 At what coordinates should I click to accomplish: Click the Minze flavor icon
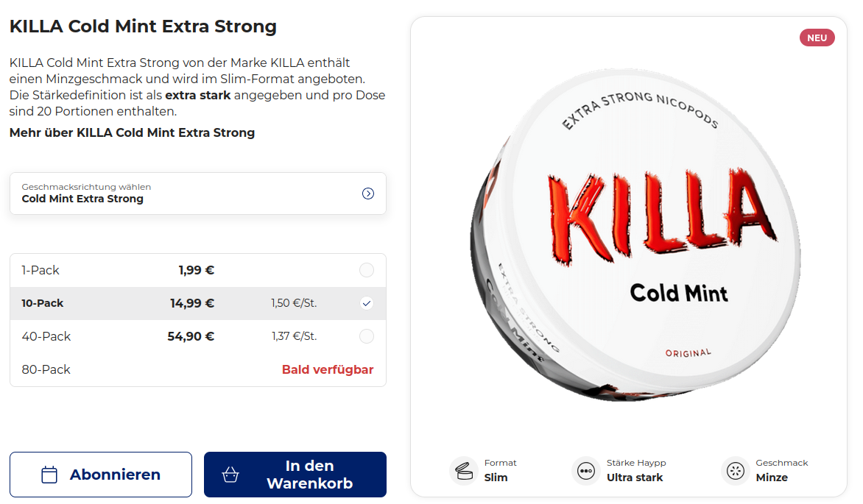pyautogui.click(x=736, y=471)
